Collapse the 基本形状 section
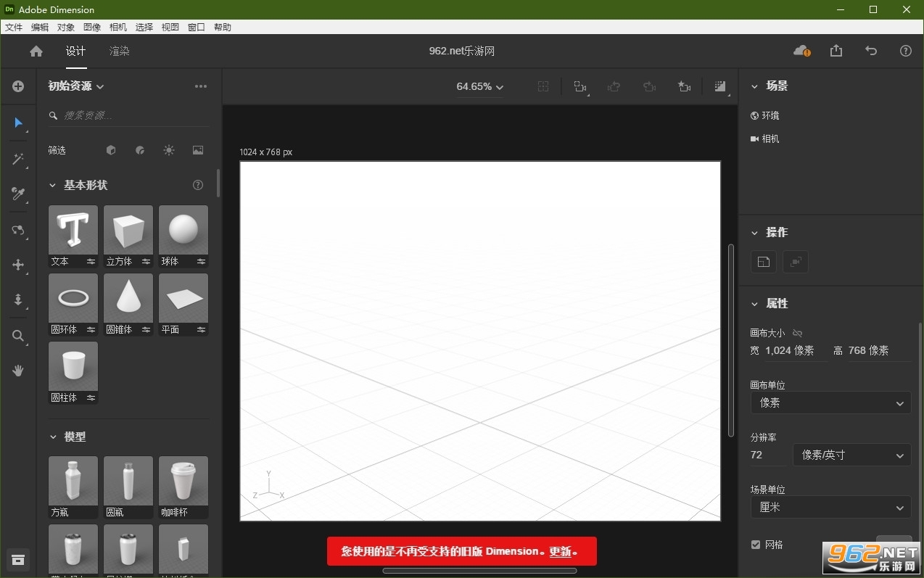 (52, 185)
